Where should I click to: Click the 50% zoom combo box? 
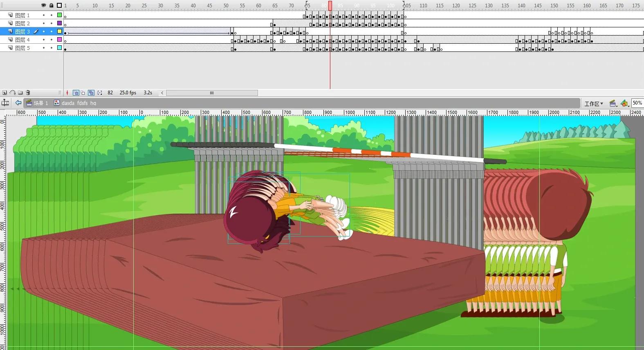637,103
